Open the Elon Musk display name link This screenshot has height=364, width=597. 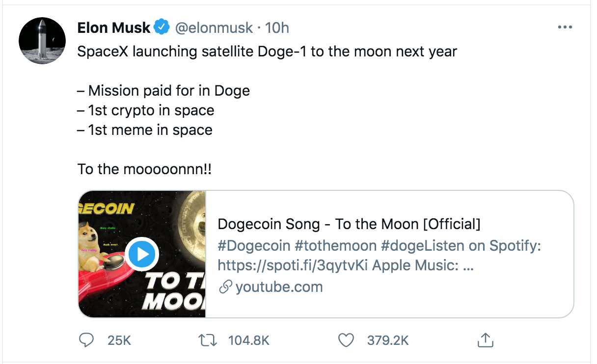(113, 28)
